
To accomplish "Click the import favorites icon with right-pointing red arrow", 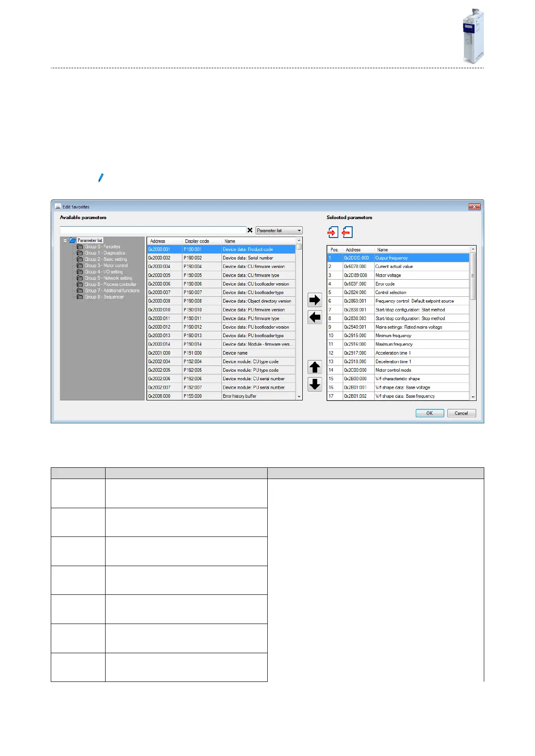I will coord(332,232).
